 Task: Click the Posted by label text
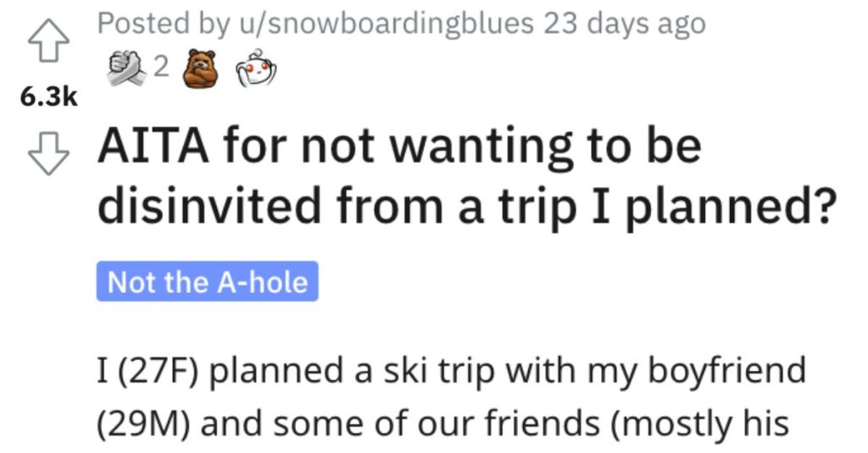point(164,24)
